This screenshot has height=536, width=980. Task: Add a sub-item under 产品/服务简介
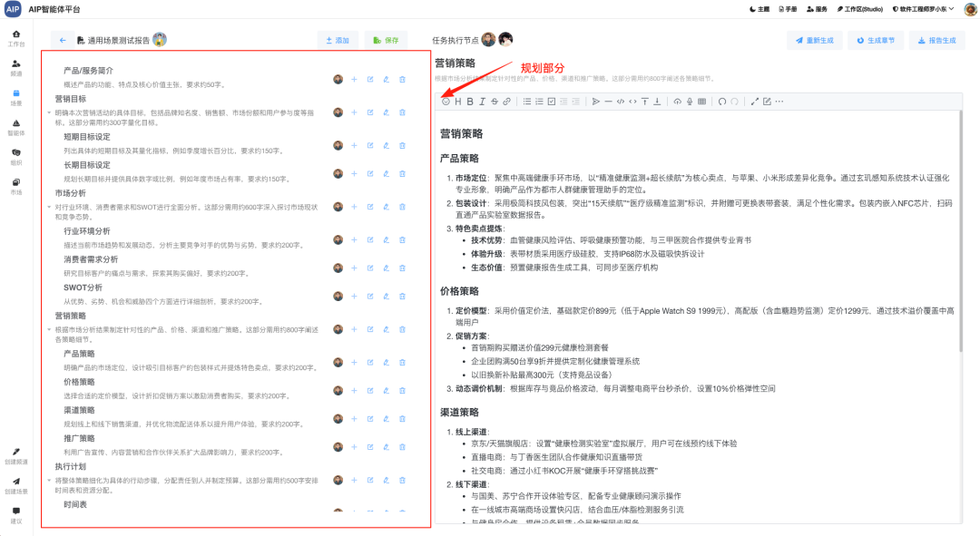[355, 79]
